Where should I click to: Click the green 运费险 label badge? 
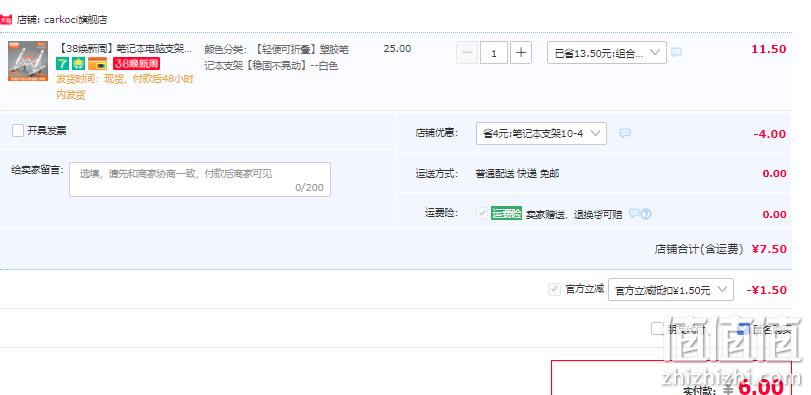coord(506,214)
